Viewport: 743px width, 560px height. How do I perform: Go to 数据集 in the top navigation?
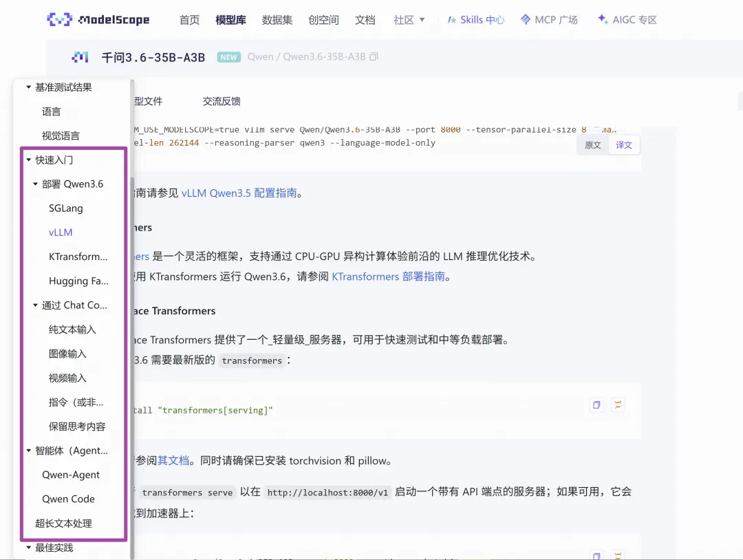(277, 20)
